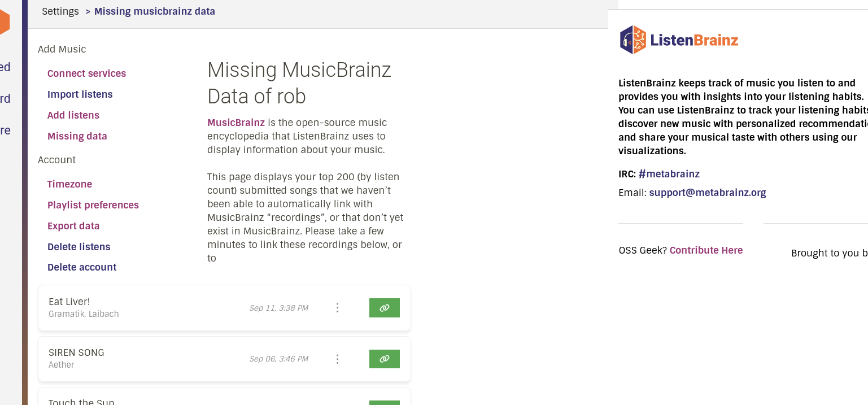
Task: Click the green link button for SIREN SONG
Action: (384, 359)
